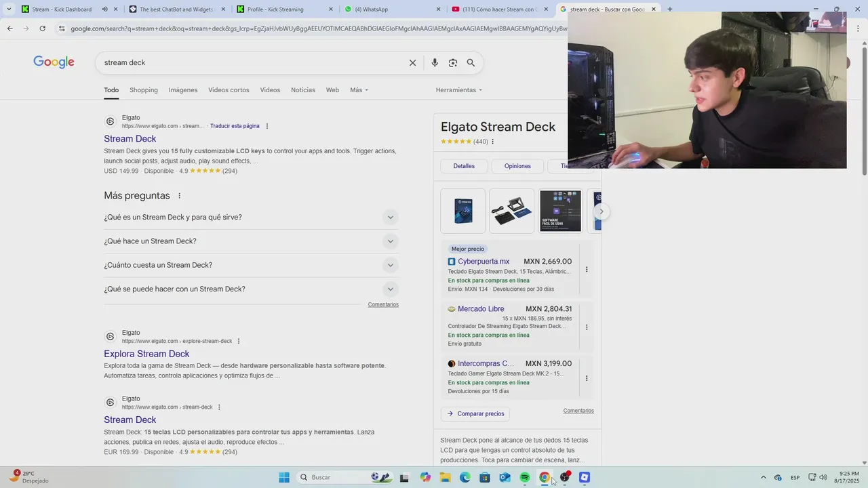Open Cyberpuerta.mx store link
Image resolution: width=868 pixels, height=488 pixels.
pos(484,261)
